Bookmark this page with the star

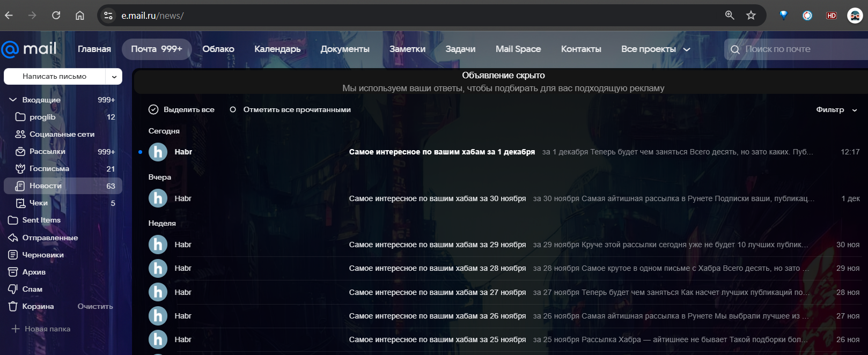[x=751, y=16]
